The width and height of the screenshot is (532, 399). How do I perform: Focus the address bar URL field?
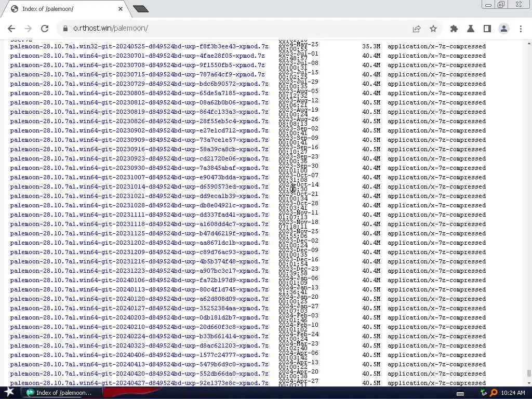coord(237,29)
